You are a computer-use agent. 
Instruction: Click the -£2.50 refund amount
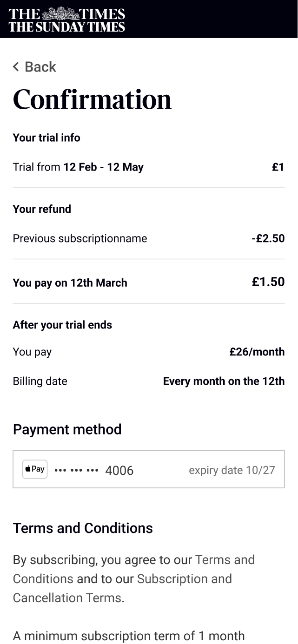(x=268, y=238)
